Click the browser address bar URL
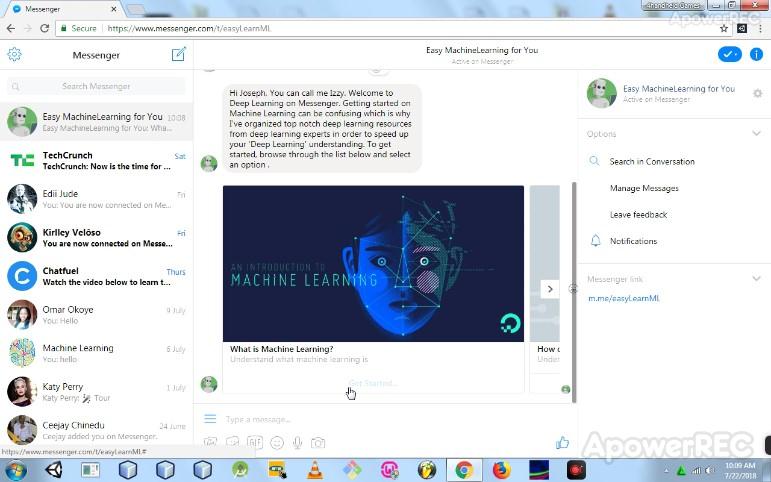This screenshot has width=771, height=482. [189, 29]
